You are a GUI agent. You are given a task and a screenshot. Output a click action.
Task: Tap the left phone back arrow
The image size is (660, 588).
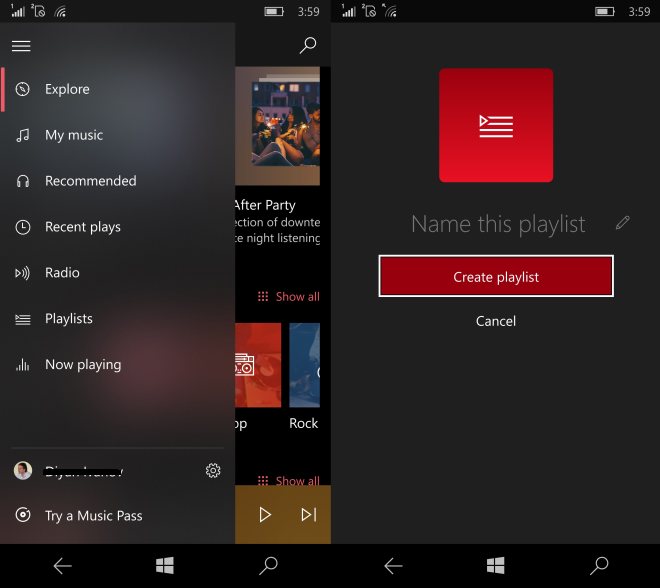(x=62, y=566)
